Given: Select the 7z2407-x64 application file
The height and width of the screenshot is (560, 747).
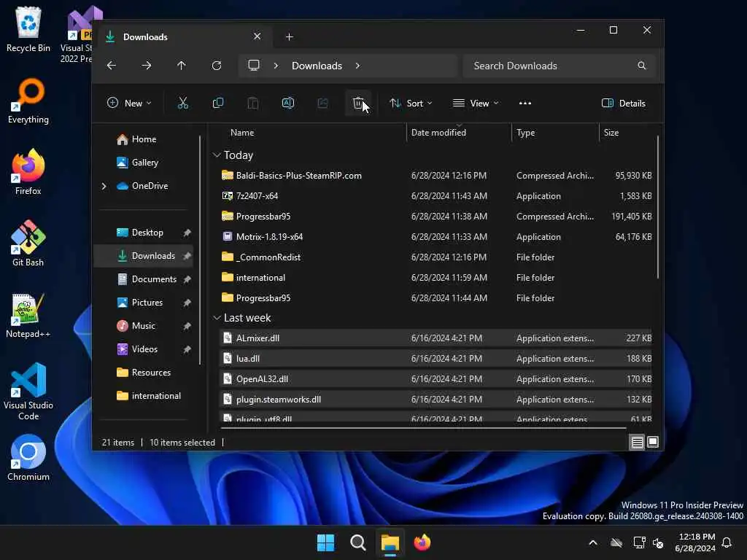Looking at the screenshot, I should 436,195.
